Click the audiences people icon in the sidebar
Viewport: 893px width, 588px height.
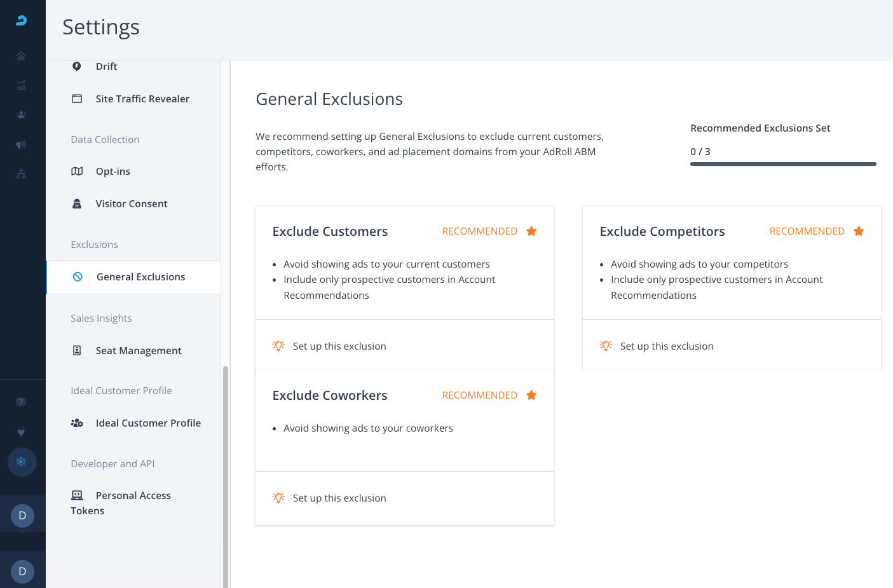tap(21, 115)
